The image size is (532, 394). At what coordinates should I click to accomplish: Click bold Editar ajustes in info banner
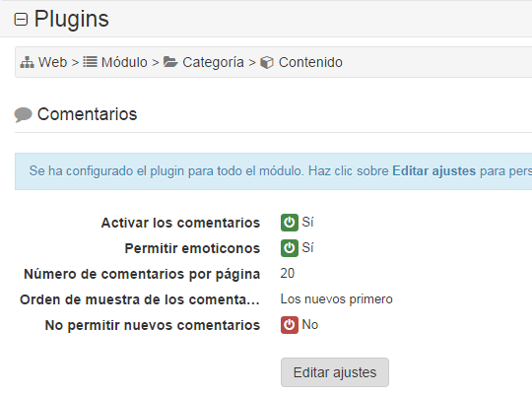click(x=433, y=171)
